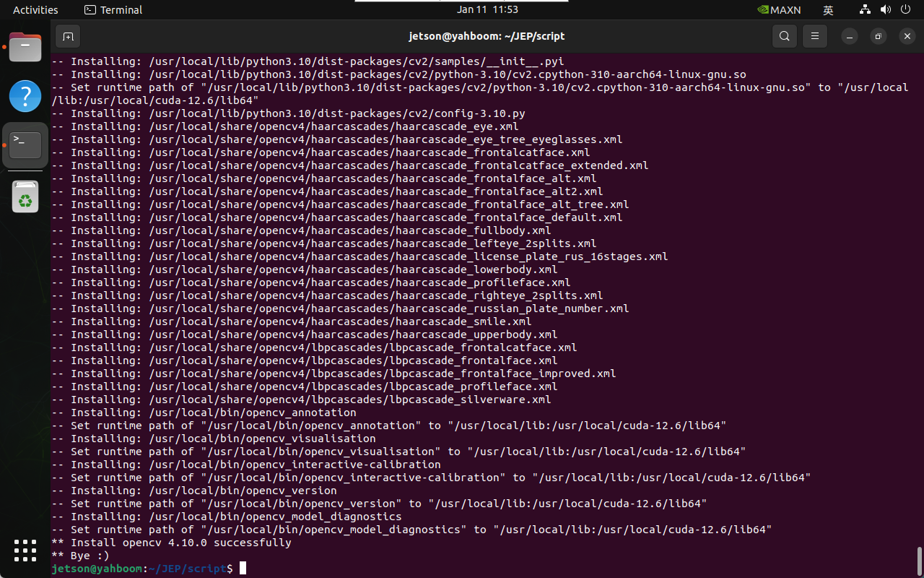Minimize the terminal window
924x578 pixels.
[x=850, y=36]
